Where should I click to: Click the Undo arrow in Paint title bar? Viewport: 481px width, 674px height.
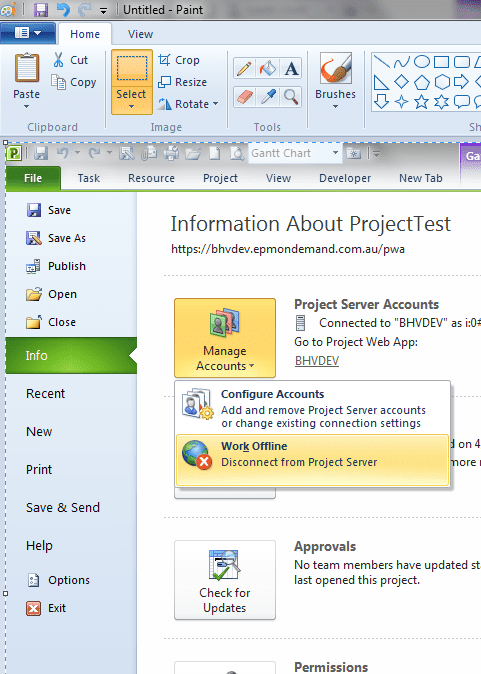click(63, 9)
